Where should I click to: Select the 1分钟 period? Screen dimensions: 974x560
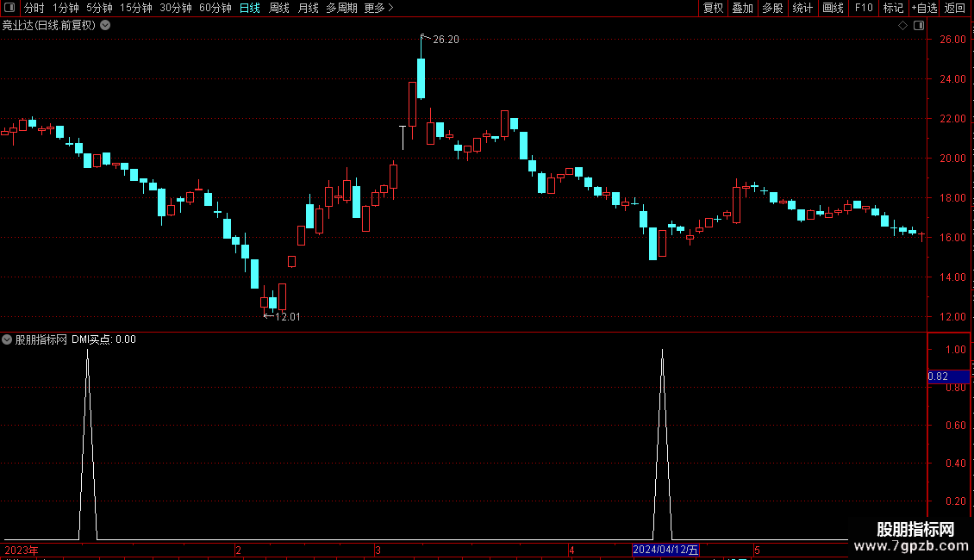[66, 8]
